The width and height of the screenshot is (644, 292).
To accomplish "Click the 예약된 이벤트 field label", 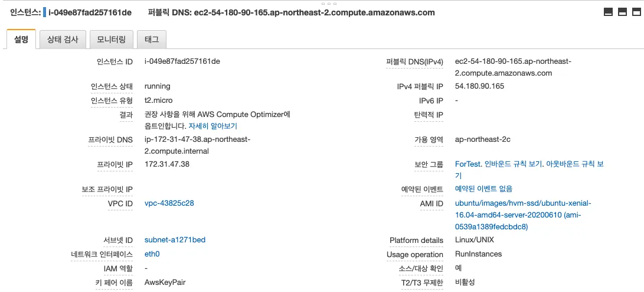I will (x=422, y=190).
